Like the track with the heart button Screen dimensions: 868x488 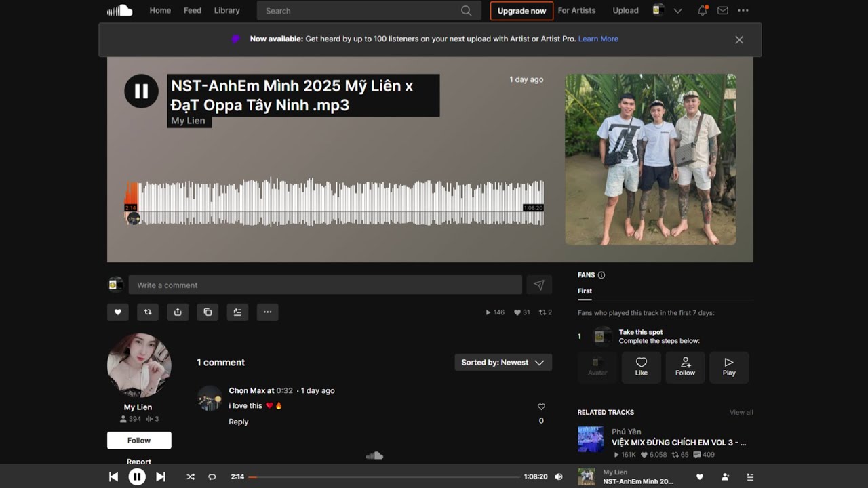[117, 312]
